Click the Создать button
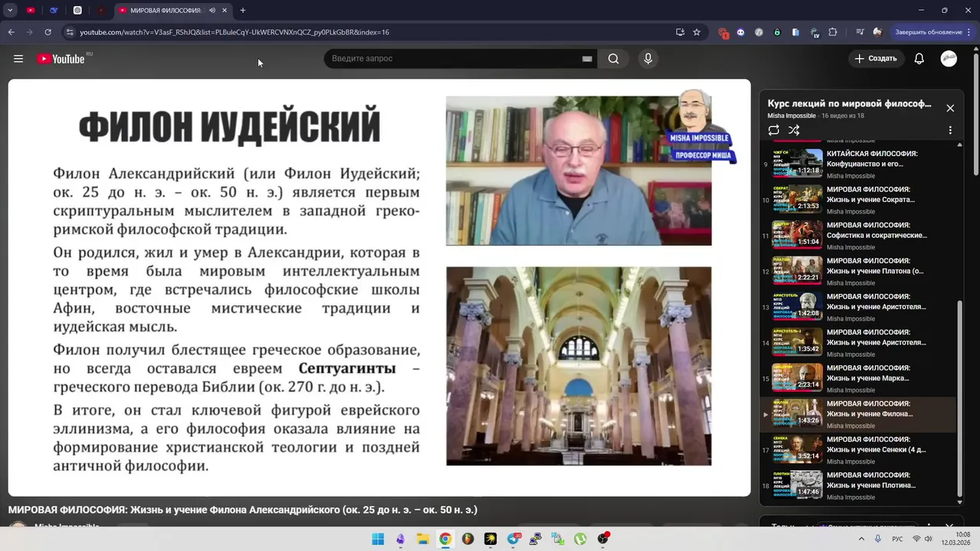The height and width of the screenshot is (551, 980). [x=876, y=59]
